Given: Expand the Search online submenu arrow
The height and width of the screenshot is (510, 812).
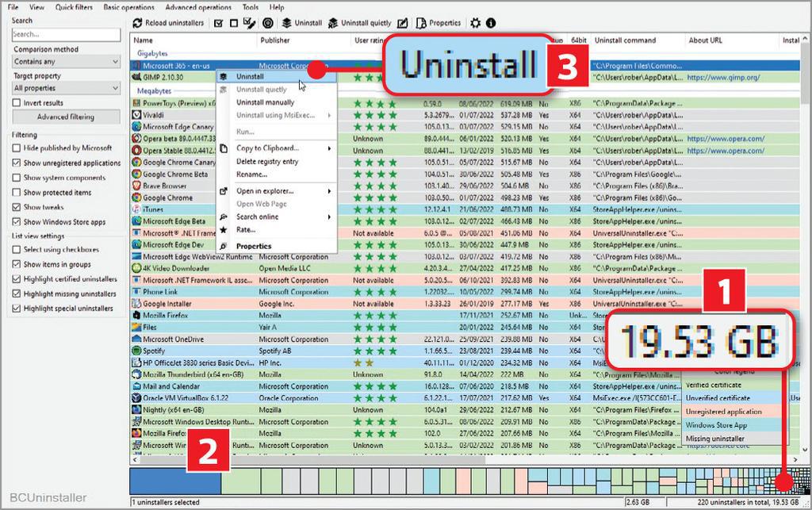Looking at the screenshot, I should (329, 217).
